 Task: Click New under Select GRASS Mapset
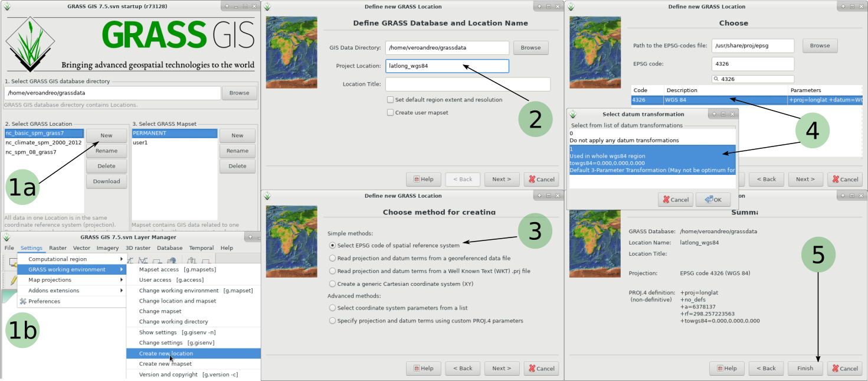pos(237,135)
